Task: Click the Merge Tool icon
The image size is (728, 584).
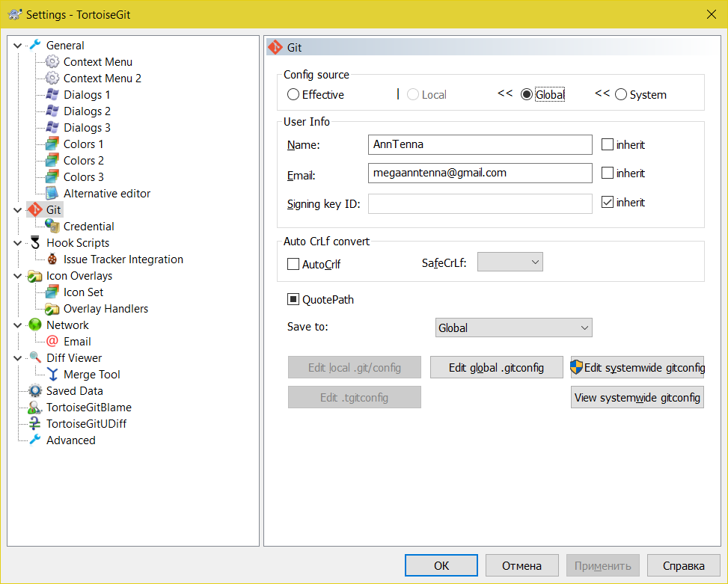Action: tap(52, 375)
